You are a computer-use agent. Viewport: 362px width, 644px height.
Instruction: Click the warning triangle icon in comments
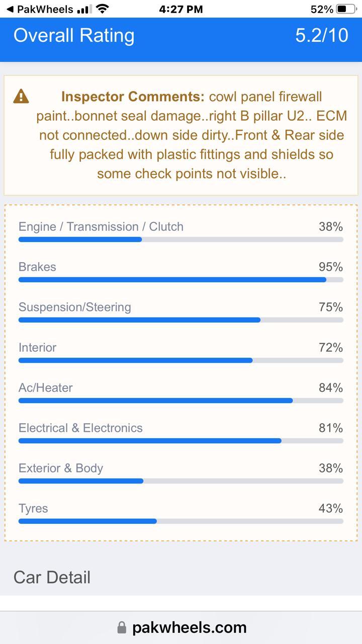click(x=21, y=96)
